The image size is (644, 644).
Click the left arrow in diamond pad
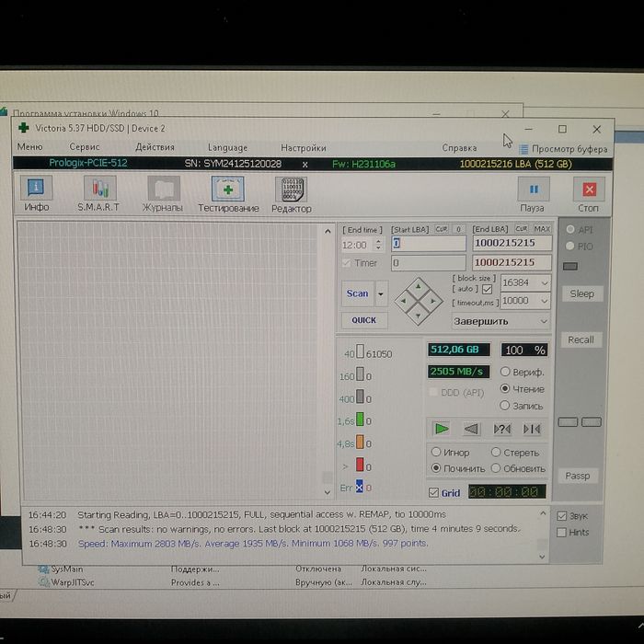[403, 301]
